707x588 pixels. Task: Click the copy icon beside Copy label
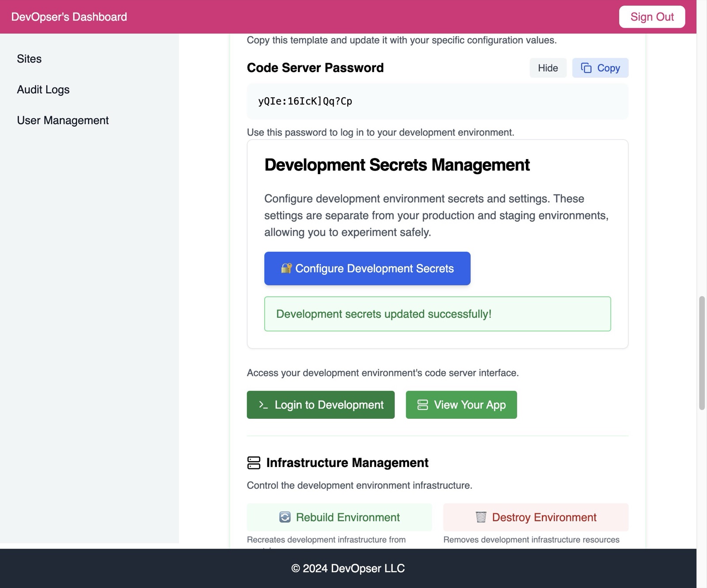(x=586, y=68)
